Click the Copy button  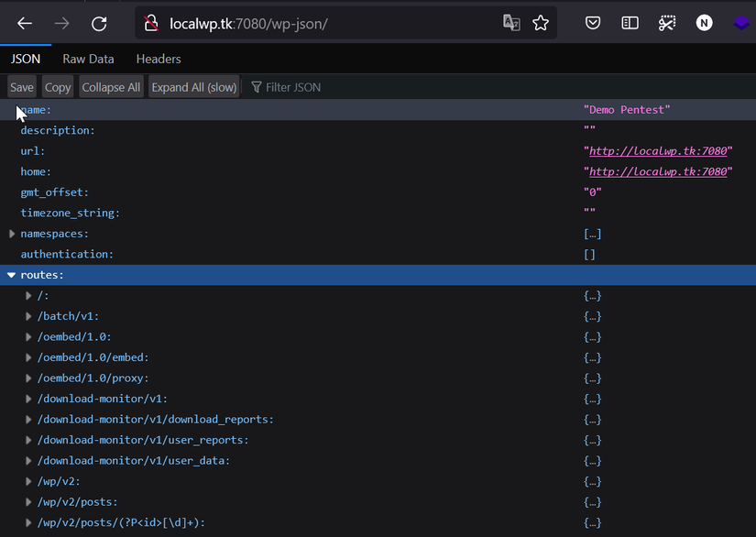point(58,87)
